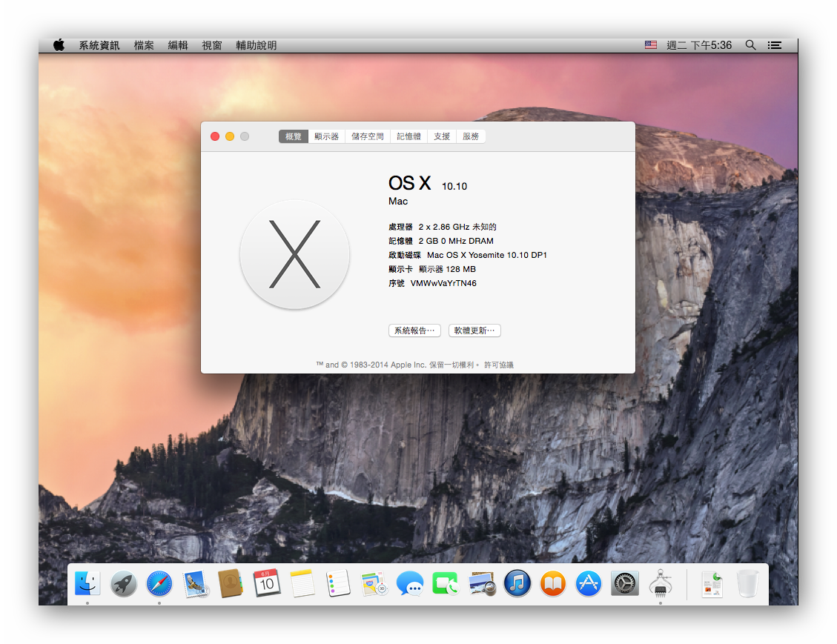Open 許可協議 license agreement link

(499, 365)
